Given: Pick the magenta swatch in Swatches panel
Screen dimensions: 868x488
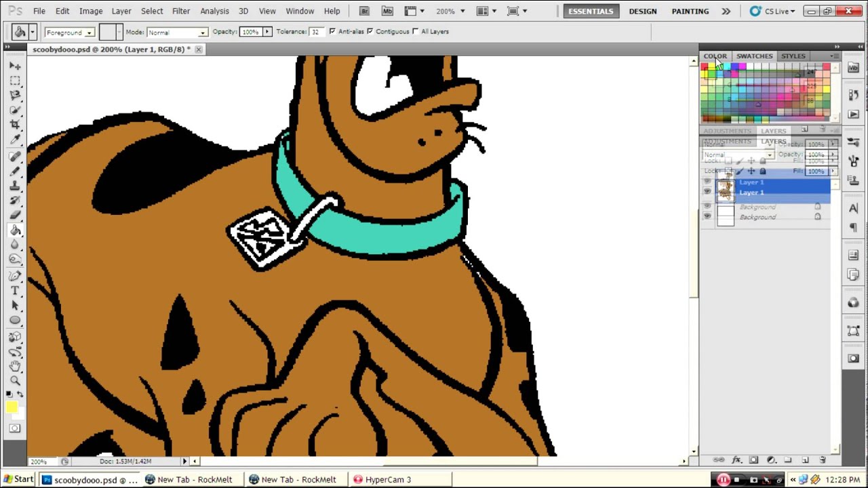Looking at the screenshot, I should [x=742, y=66].
